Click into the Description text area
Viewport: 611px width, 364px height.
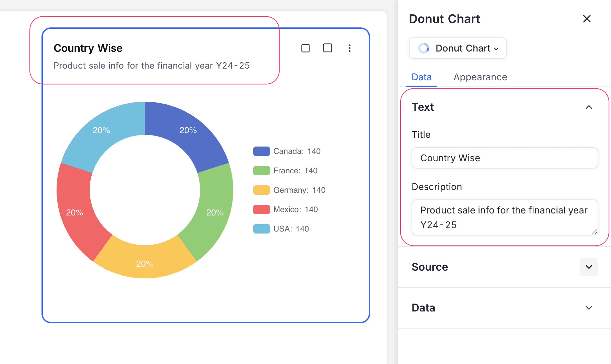tap(504, 217)
